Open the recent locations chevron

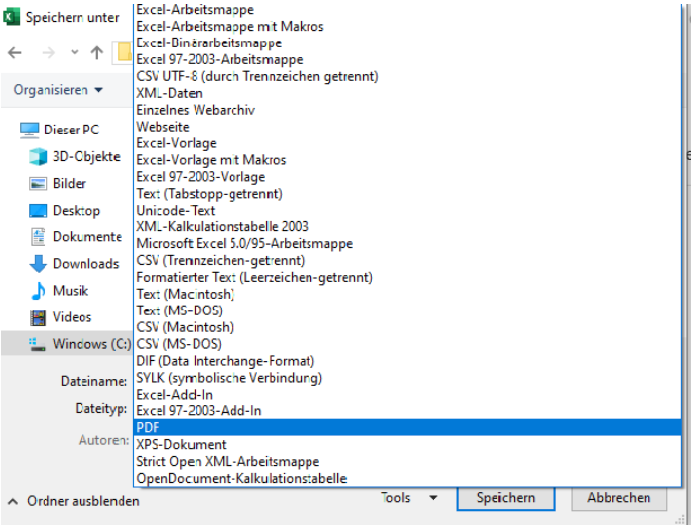74,52
